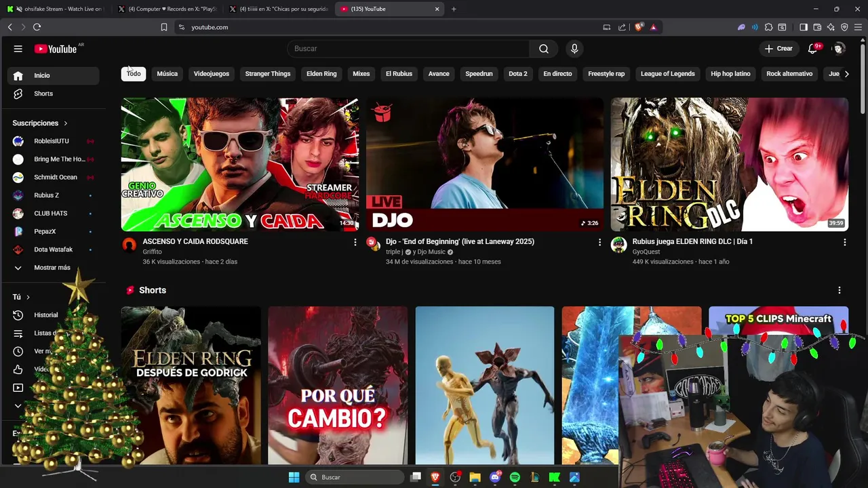Open the Shorts sidebar item
The height and width of the screenshot is (488, 868).
tap(54, 94)
